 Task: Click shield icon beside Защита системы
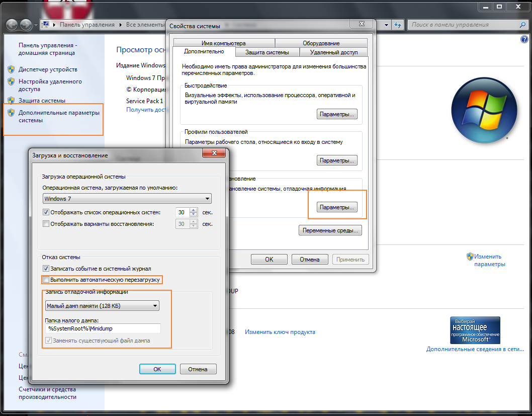tap(11, 101)
